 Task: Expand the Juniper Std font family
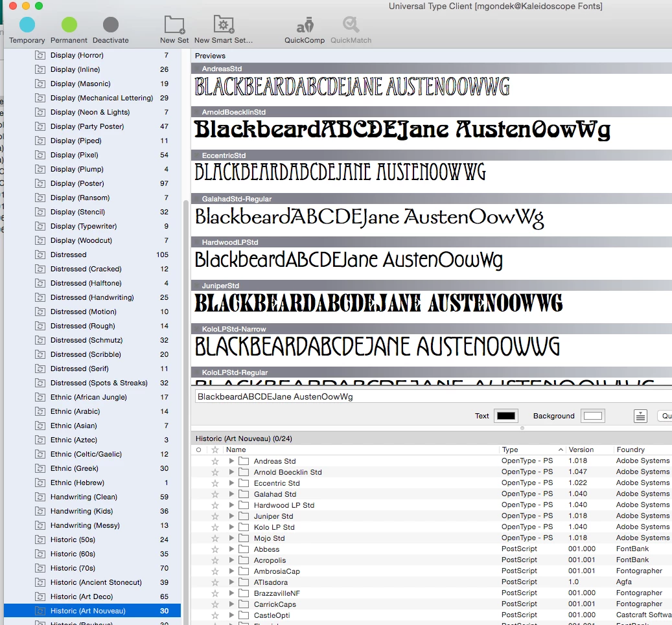click(x=231, y=516)
